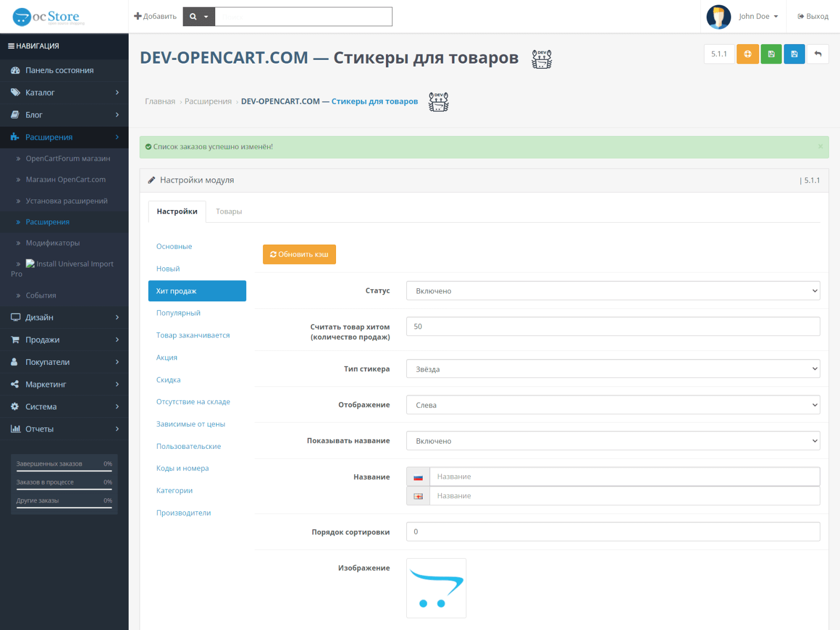
Task: Click the DEV crab logo beside title
Action: (x=542, y=59)
